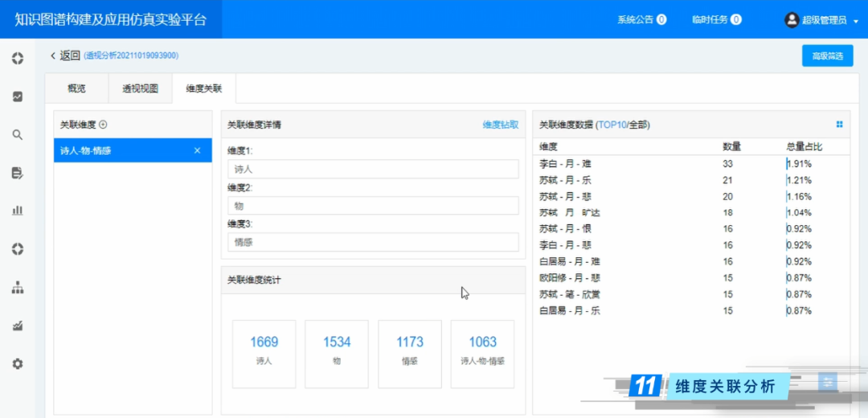Add a new 关联维度 with plus icon

coord(103,125)
